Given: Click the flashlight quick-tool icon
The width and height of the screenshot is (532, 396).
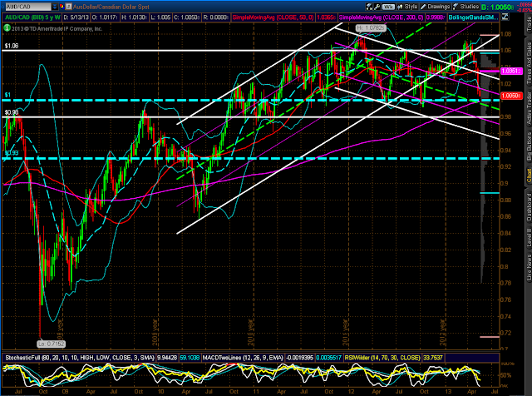Looking at the screenshot, I should (x=369, y=7).
